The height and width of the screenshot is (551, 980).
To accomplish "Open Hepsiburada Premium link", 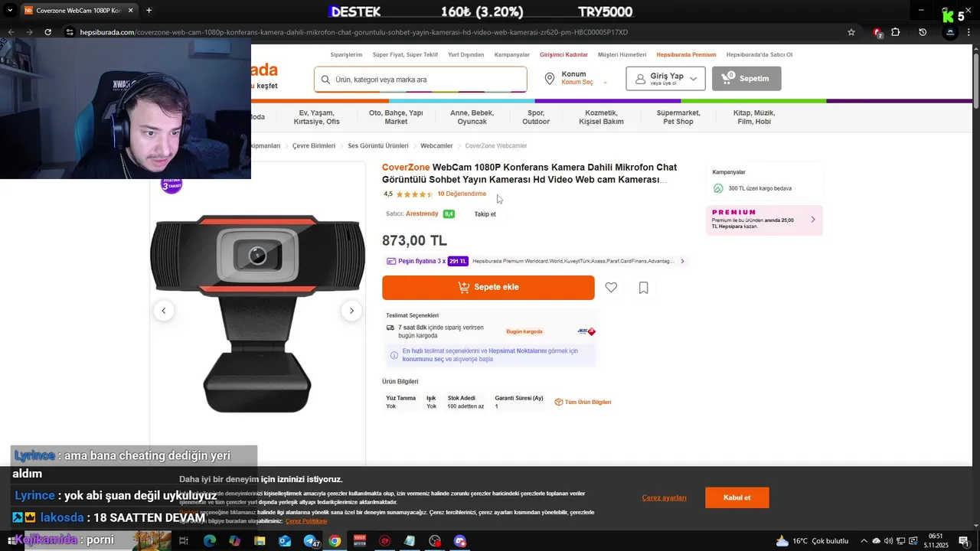I will [x=686, y=55].
